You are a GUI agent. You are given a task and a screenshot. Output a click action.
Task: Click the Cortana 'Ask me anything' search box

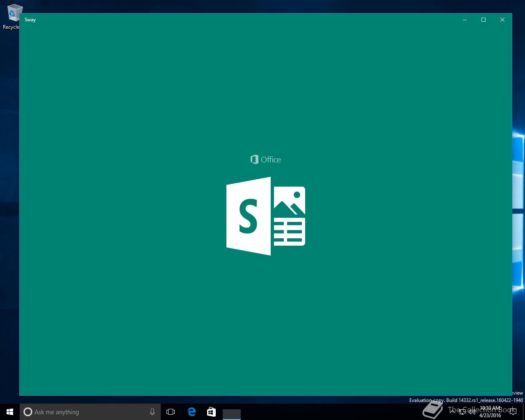pyautogui.click(x=90, y=412)
